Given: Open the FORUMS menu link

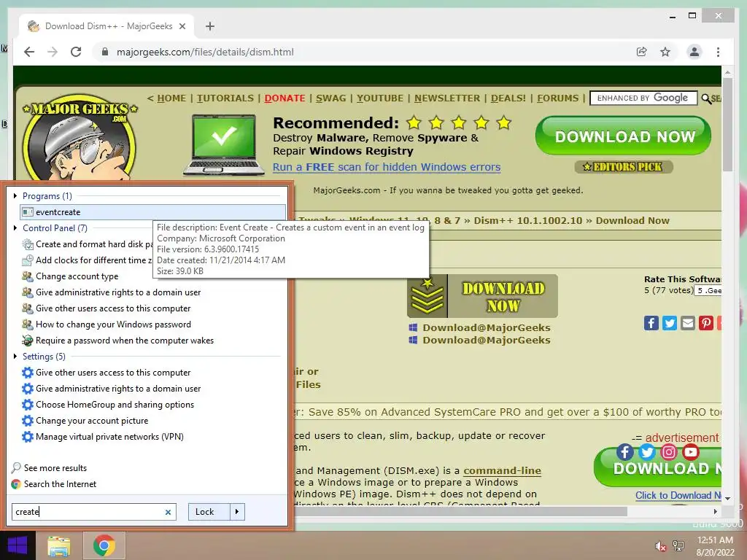Looking at the screenshot, I should click(x=557, y=98).
